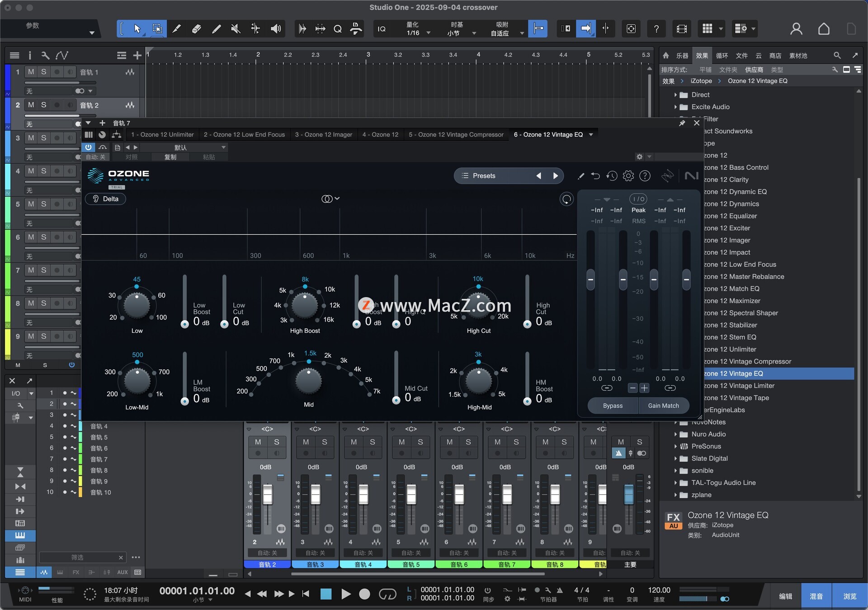Open plugin slot list dropdown arrow

tap(591, 135)
